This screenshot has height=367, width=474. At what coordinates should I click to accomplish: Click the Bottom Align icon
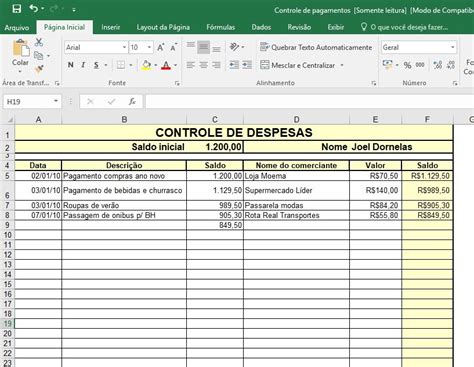[x=216, y=48]
